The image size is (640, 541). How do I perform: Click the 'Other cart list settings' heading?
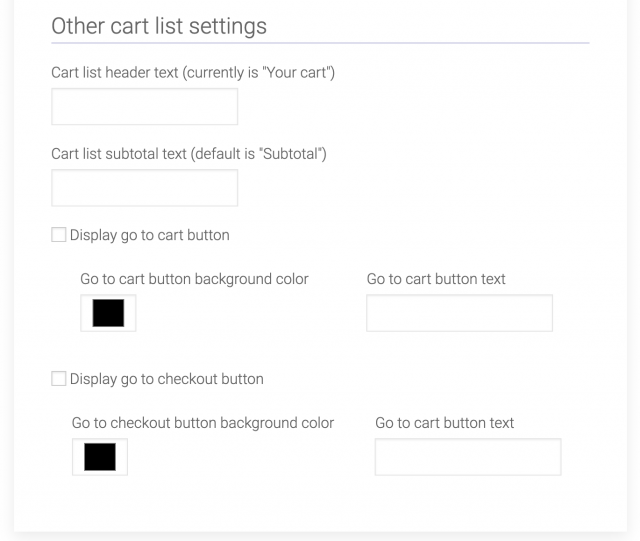(159, 26)
